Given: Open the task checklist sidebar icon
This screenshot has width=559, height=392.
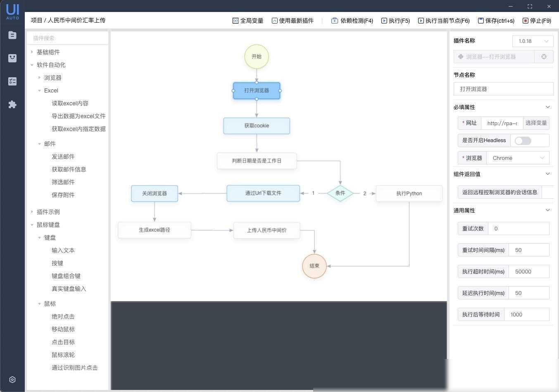Looking at the screenshot, I should (x=12, y=81).
